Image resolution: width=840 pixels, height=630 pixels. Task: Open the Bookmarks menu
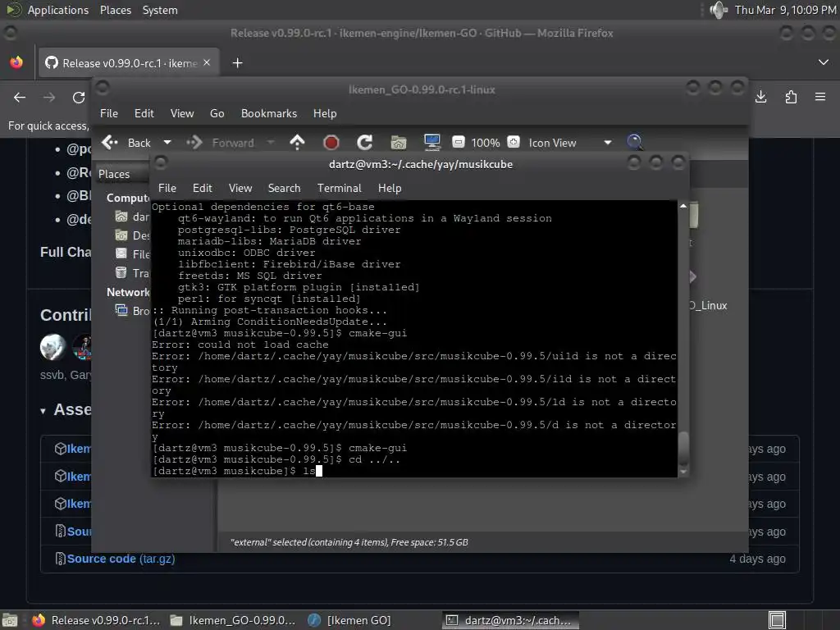click(269, 113)
